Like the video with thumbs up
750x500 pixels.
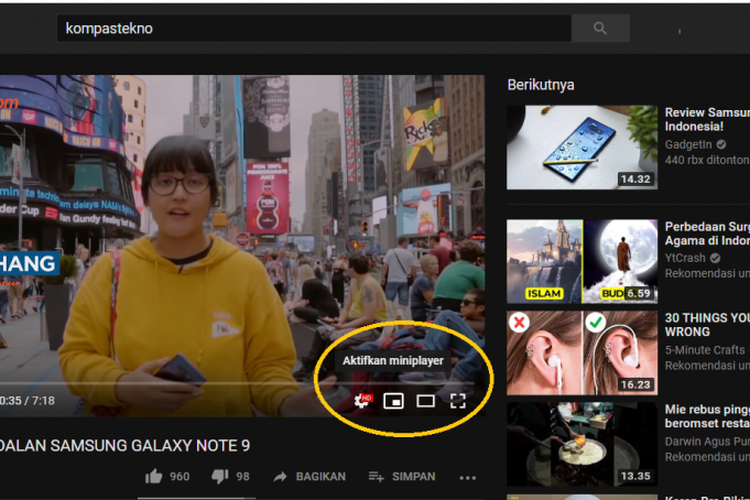point(154,477)
